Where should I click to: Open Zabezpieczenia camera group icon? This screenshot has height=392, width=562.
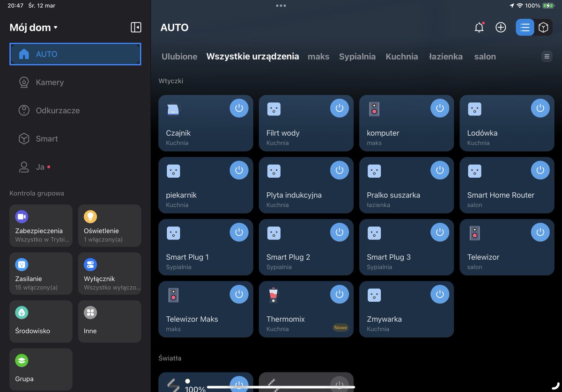(x=22, y=217)
